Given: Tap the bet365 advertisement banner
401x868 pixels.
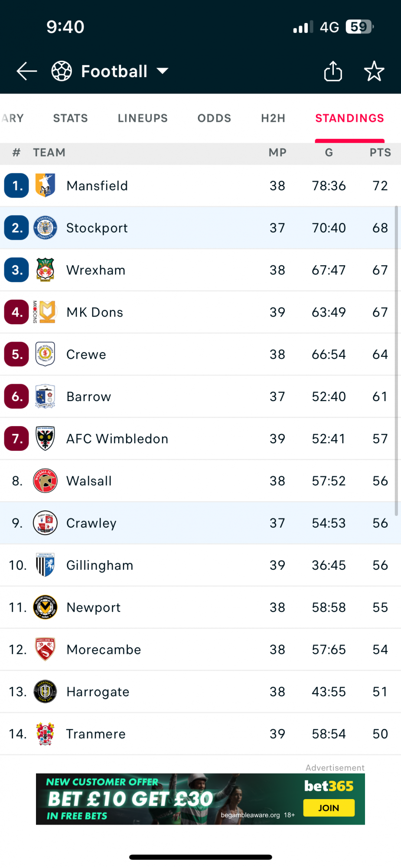Looking at the screenshot, I should click(200, 799).
